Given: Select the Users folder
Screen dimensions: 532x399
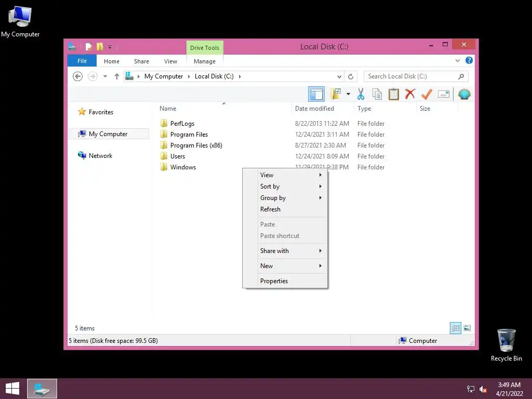Looking at the screenshot, I should coord(178,156).
